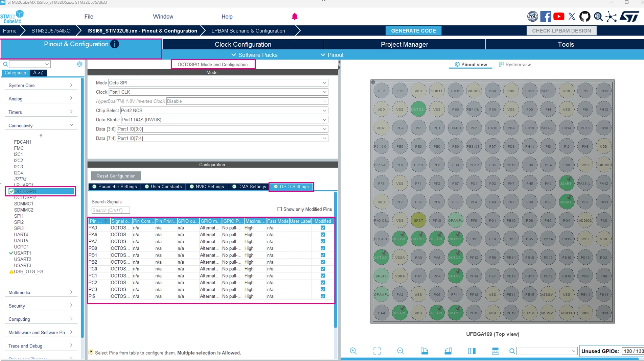Viewport: 644px width, 361px height.
Task: Open the Clock dropdown showing Port1 CLK
Action: click(218, 92)
